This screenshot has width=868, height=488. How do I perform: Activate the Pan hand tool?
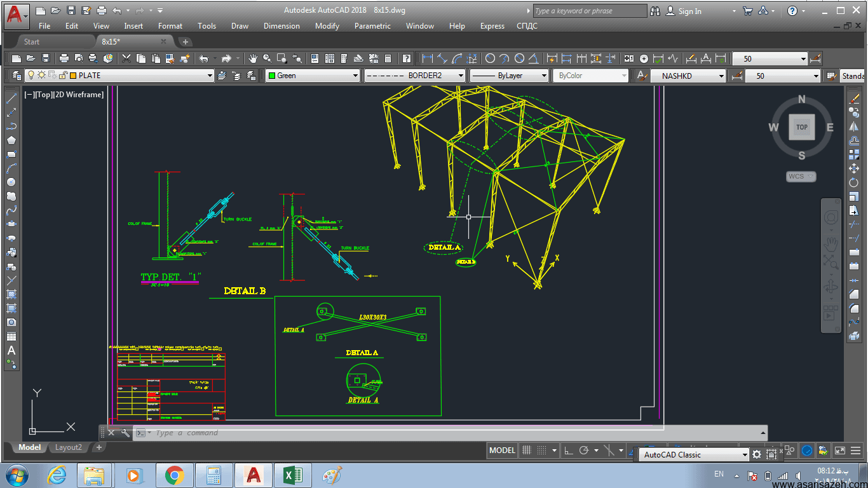tap(253, 58)
